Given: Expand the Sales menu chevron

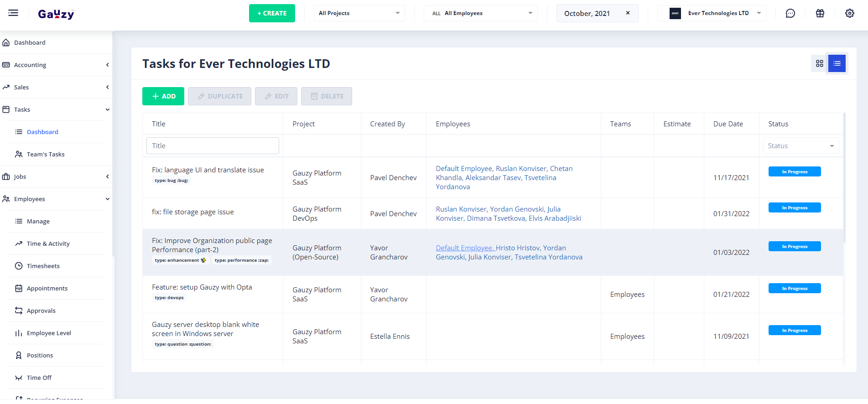Looking at the screenshot, I should point(108,87).
